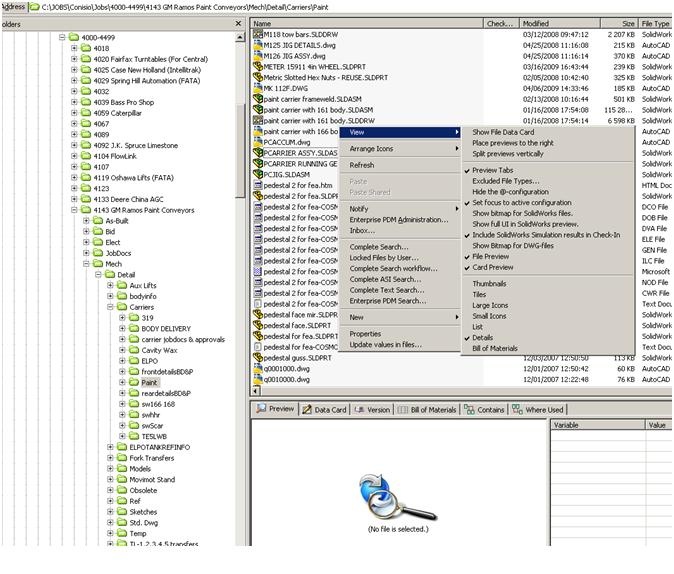Screen dimensions: 674x574
Task: Enable Show bitmap for SolidWorks files
Action: [x=548, y=213]
